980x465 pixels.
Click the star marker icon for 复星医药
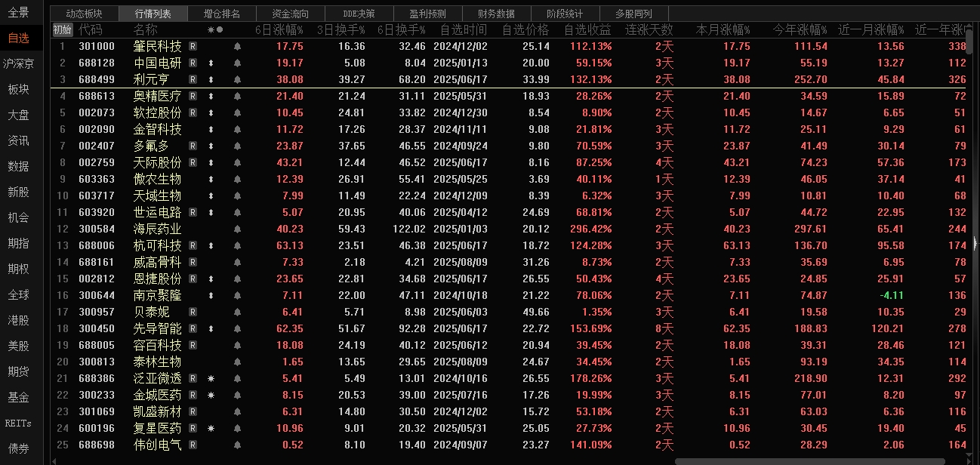(211, 428)
